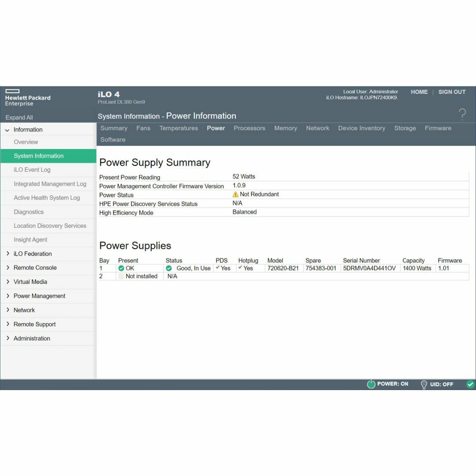Viewport: 476px width, 476px height.
Task: Click the Bay 2 Not installed indicator icon
Action: pos(121,276)
